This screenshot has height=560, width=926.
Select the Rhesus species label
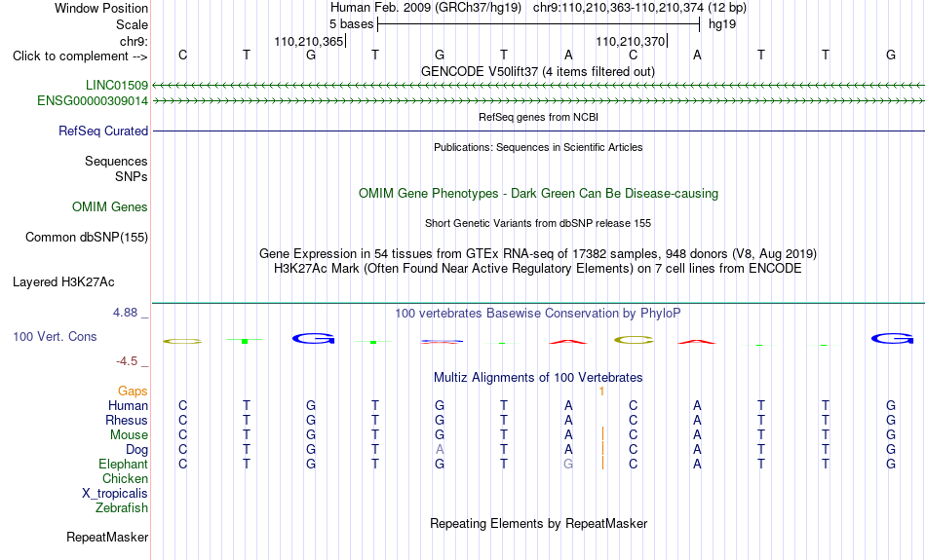point(127,420)
